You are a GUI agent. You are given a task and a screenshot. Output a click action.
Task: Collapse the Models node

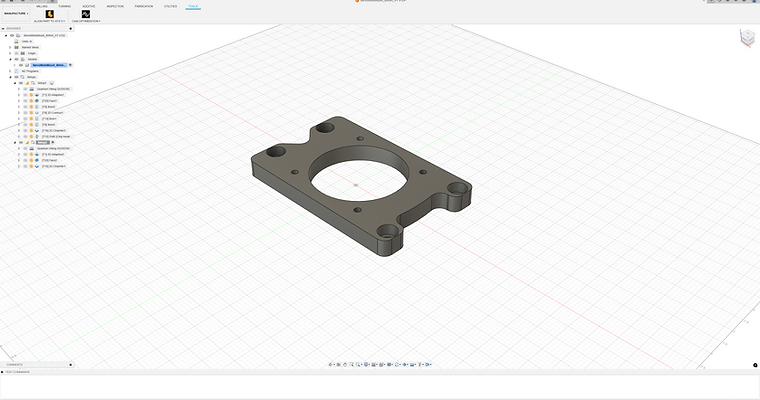[x=10, y=59]
